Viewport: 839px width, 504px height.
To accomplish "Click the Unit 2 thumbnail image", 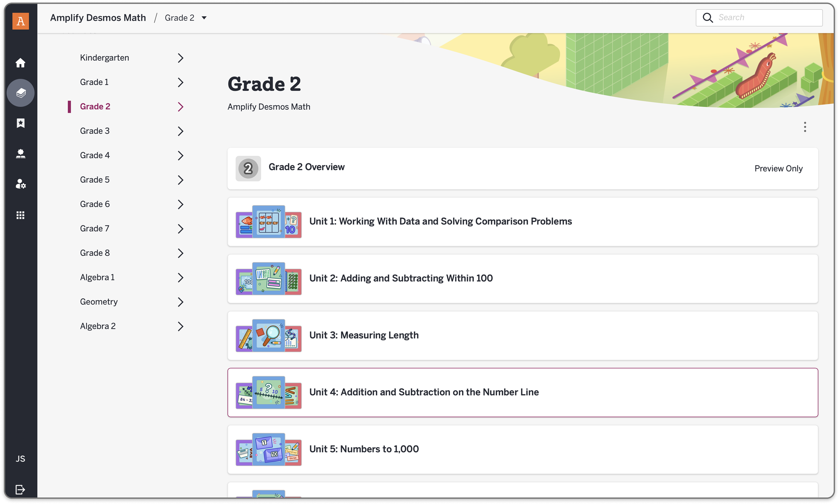I will (x=269, y=279).
